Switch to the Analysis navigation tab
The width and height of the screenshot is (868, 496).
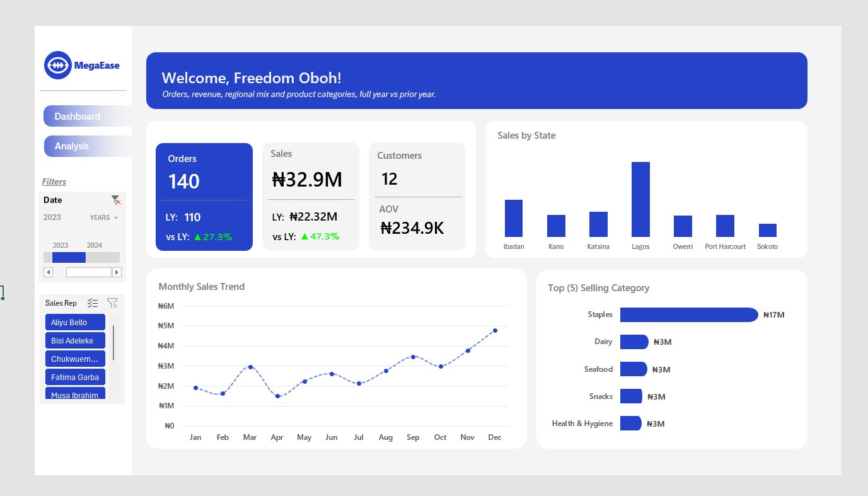coord(88,146)
